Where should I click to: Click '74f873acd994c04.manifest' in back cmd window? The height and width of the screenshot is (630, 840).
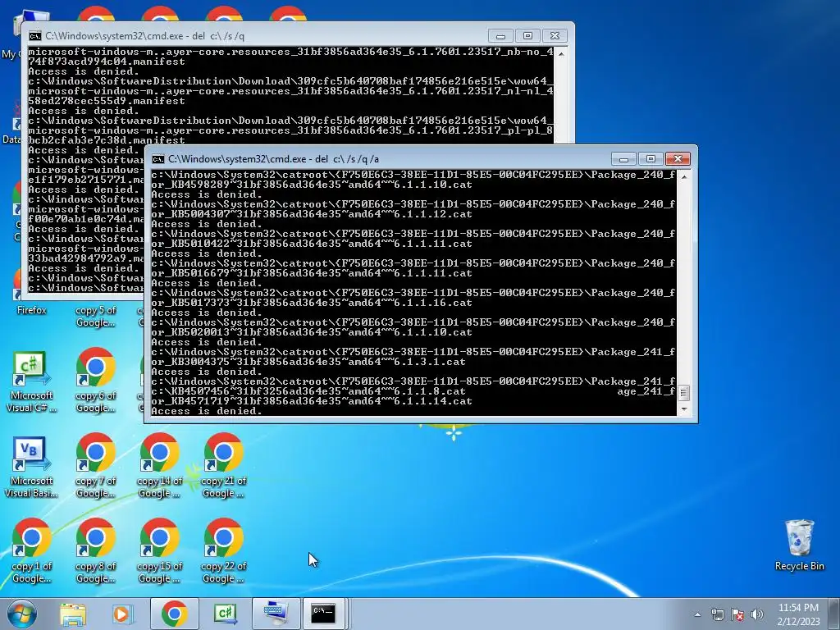tap(107, 62)
